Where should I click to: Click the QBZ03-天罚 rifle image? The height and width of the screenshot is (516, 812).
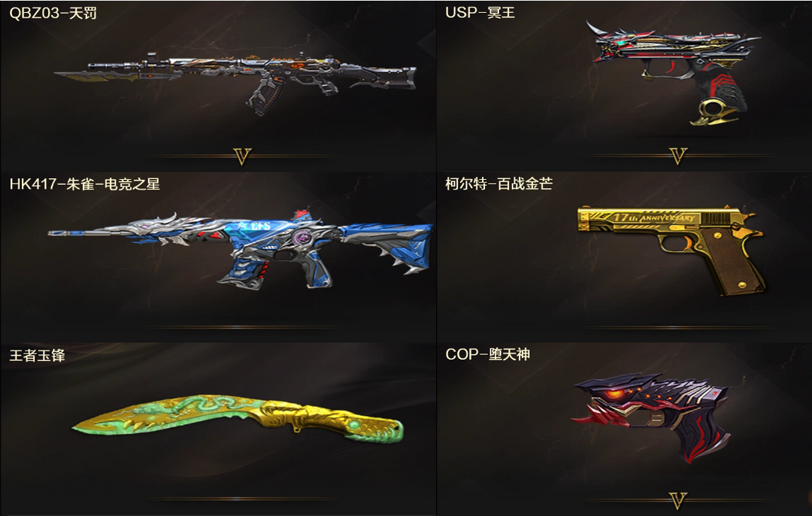[x=235, y=83]
